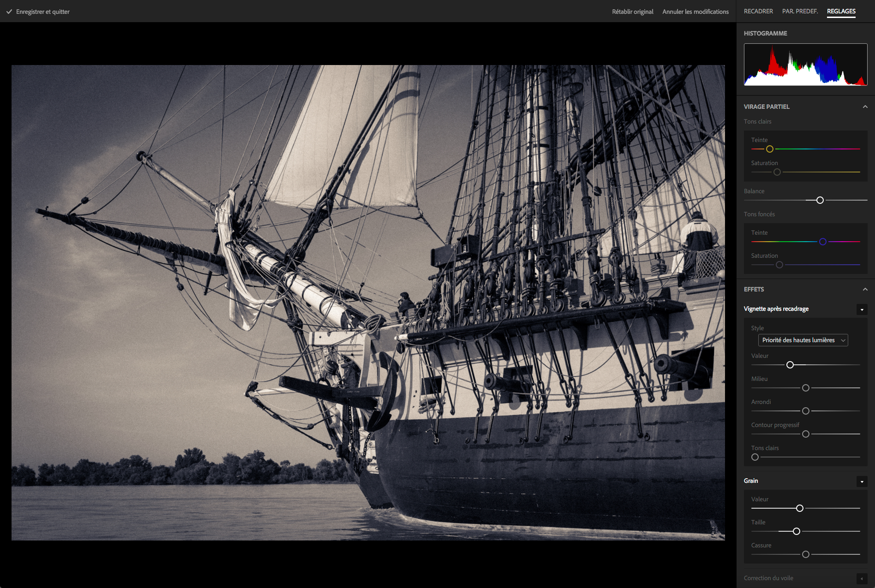The image size is (875, 588).
Task: Open the PAR. PREDEF. tab
Action: point(800,11)
